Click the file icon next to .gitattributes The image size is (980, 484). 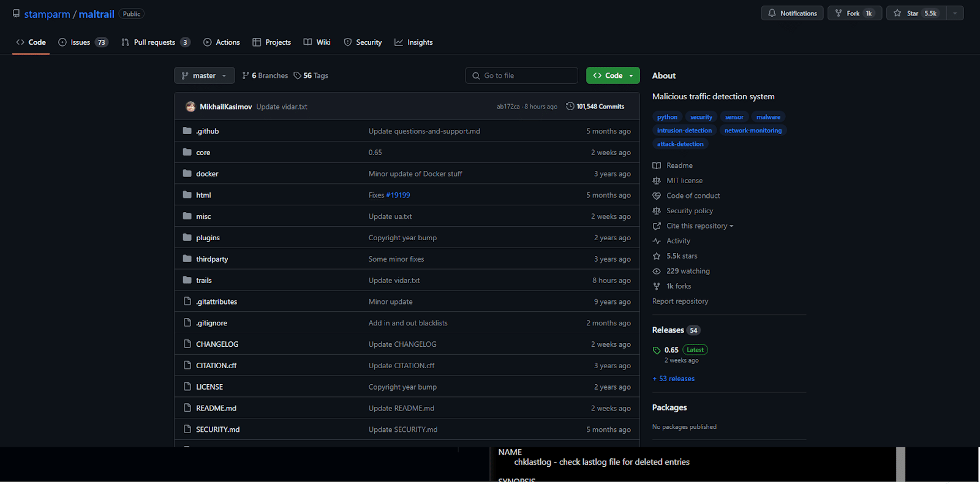click(x=187, y=301)
